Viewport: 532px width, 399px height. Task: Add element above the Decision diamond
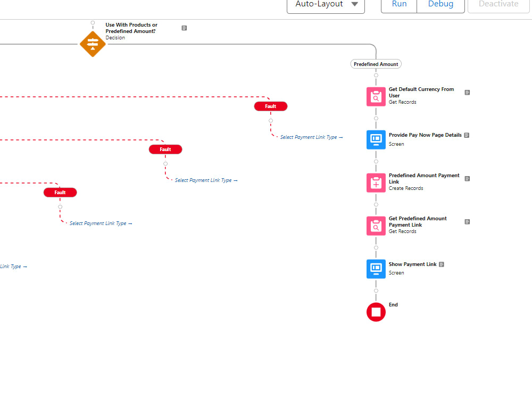pyautogui.click(x=93, y=23)
